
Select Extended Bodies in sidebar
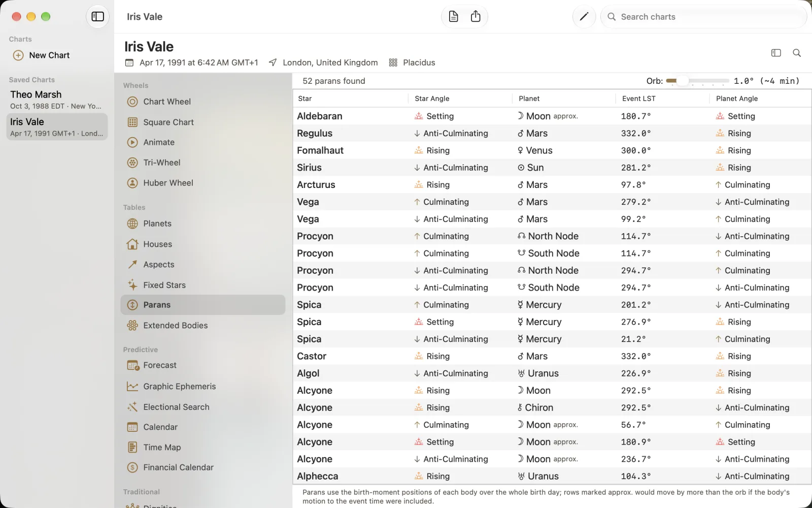[x=203, y=325]
